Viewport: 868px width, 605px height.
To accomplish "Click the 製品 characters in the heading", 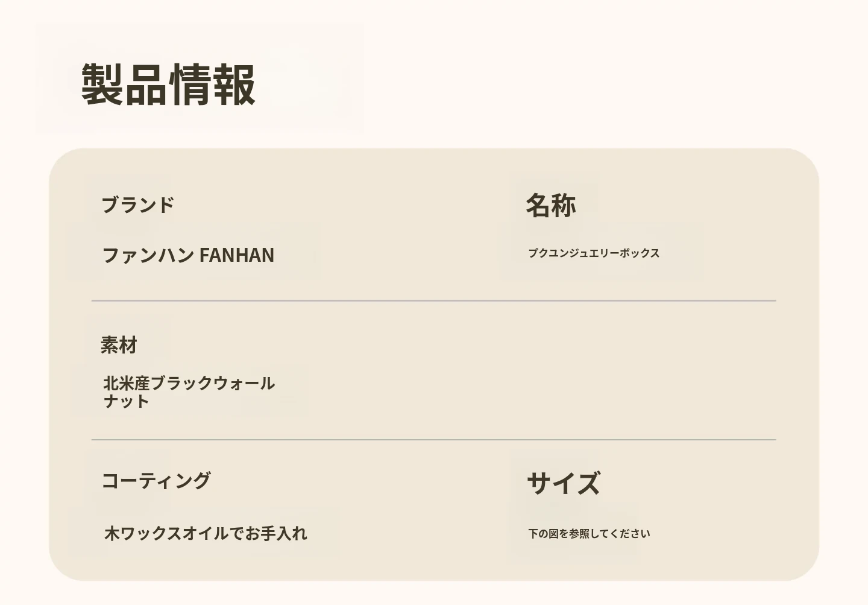I will (x=125, y=84).
